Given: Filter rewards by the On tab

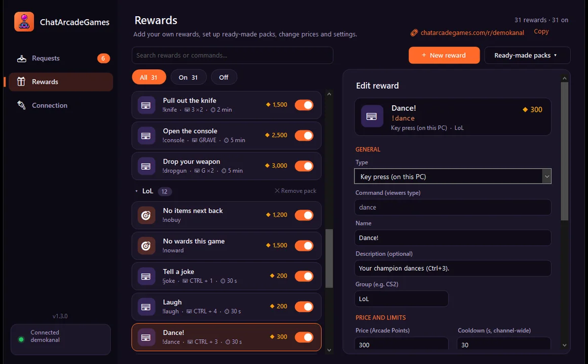Looking at the screenshot, I should (188, 77).
